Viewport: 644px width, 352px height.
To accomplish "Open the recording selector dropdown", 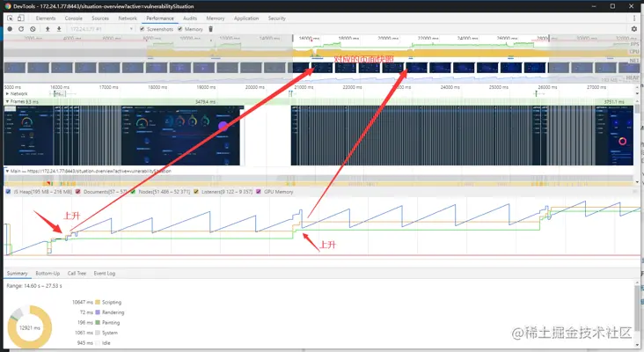I will pos(101,29).
